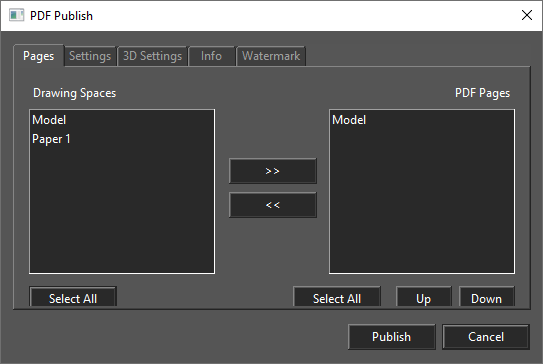Select Model in Drawing Spaces list

coord(122,120)
